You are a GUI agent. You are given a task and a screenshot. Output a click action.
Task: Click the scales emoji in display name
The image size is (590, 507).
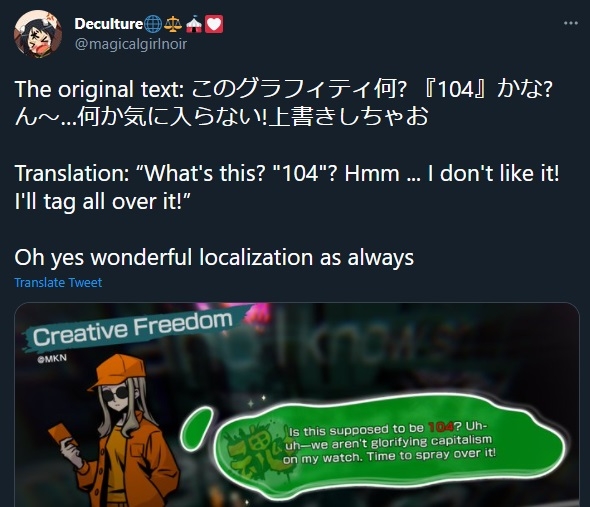pyautogui.click(x=173, y=24)
